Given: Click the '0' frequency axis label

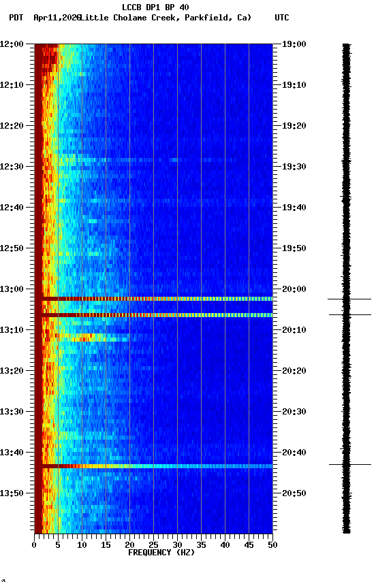Looking at the screenshot, I should click(35, 546).
